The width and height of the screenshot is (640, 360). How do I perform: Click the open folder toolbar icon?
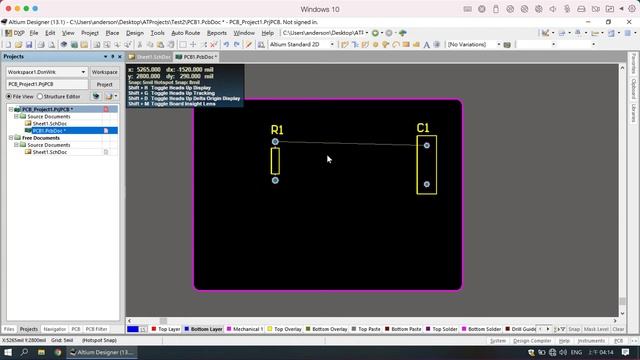pos(18,44)
